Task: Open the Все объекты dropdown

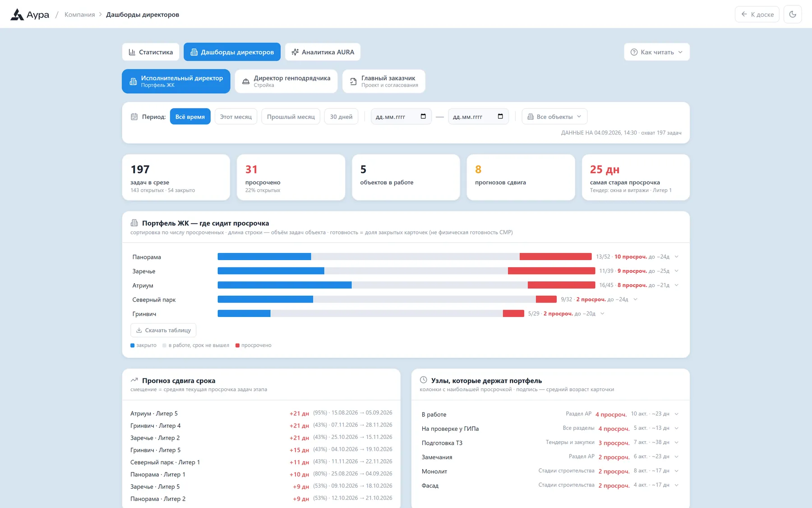Action: point(554,117)
